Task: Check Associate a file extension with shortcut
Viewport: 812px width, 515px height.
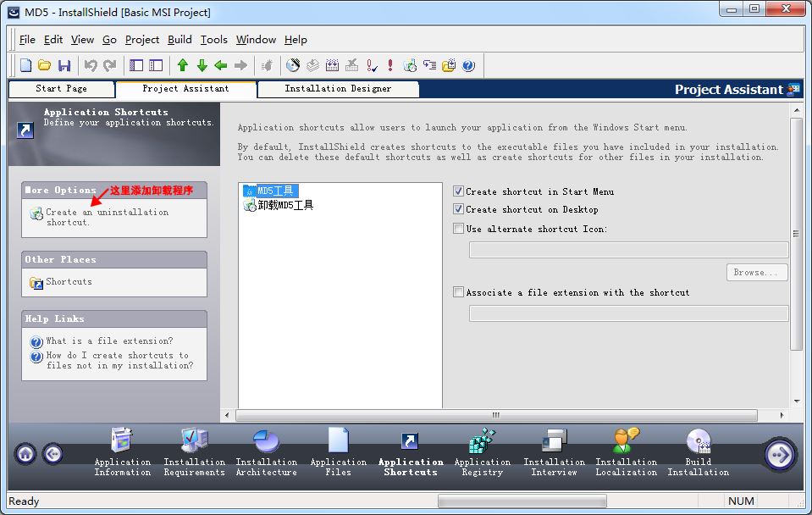Action: tap(458, 292)
